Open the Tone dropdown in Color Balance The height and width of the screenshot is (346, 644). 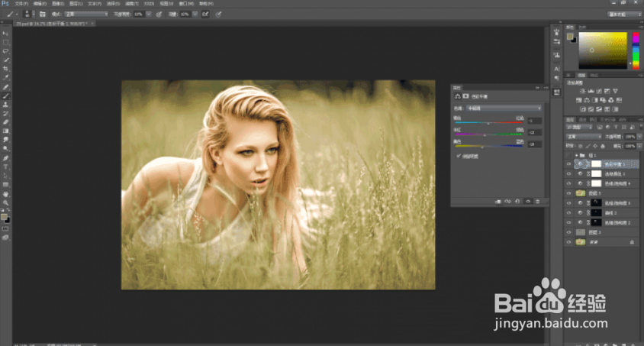[504, 108]
